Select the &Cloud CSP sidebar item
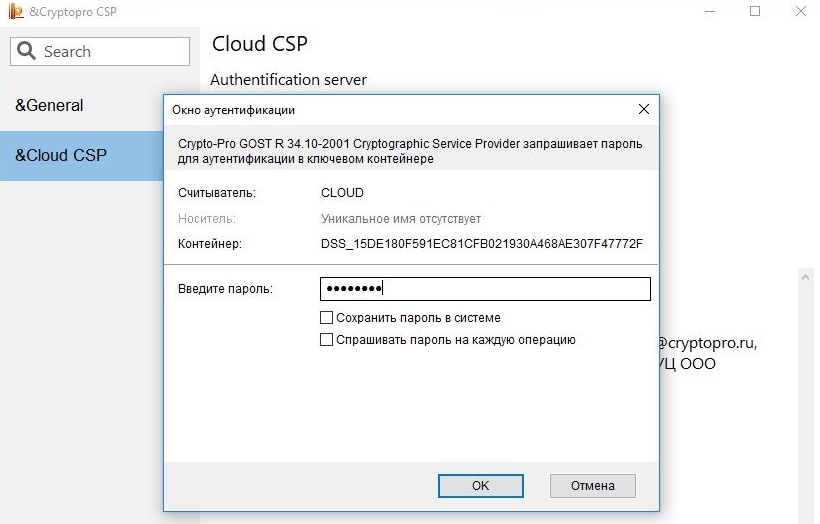The height and width of the screenshot is (524, 820). tap(82, 155)
